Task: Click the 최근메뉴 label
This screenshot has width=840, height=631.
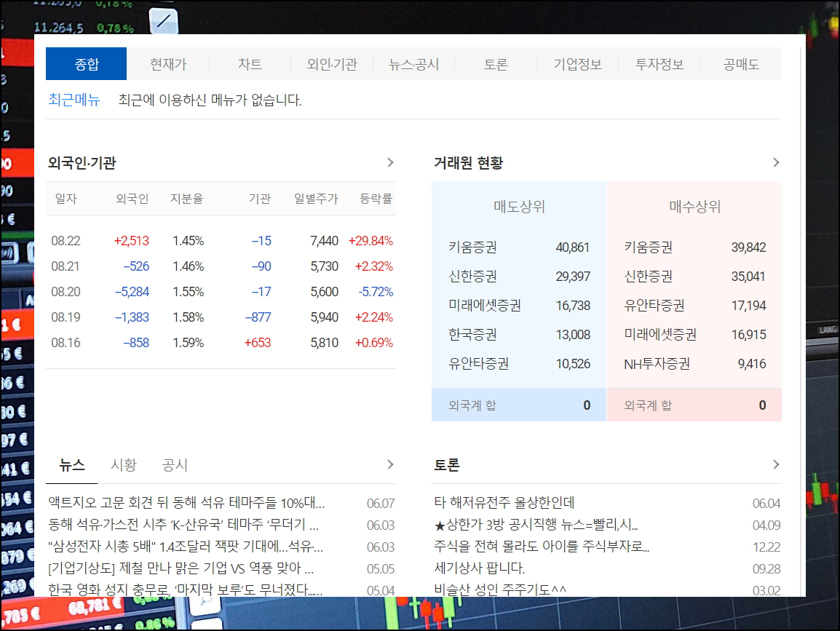Action: [74, 100]
